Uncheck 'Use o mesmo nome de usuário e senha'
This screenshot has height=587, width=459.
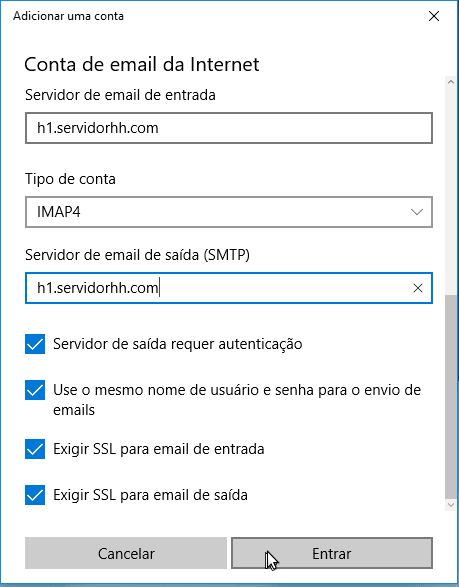(x=35, y=390)
